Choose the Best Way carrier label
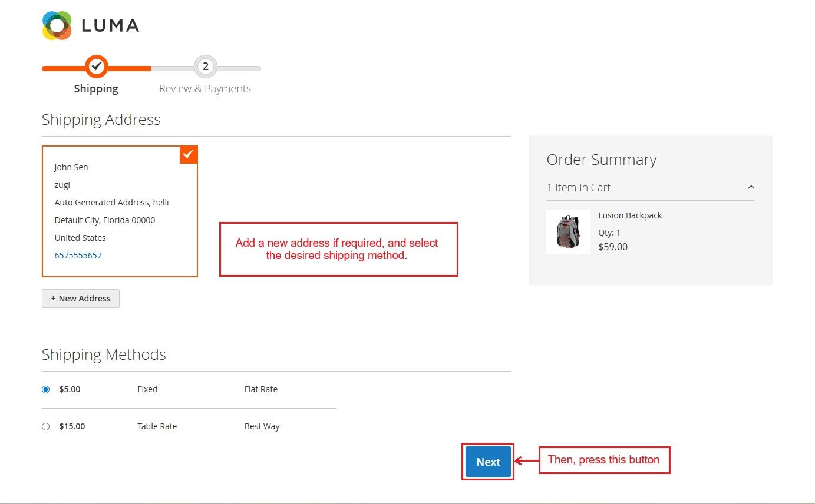 [x=262, y=426]
